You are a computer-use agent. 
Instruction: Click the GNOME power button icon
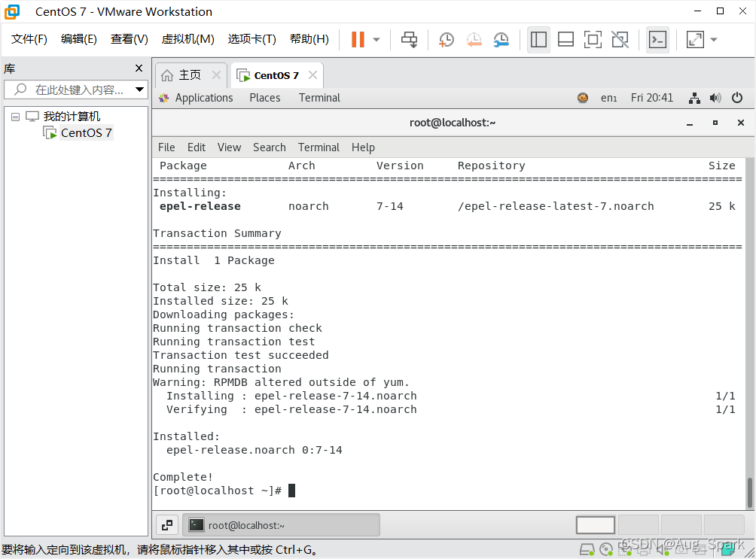point(736,98)
